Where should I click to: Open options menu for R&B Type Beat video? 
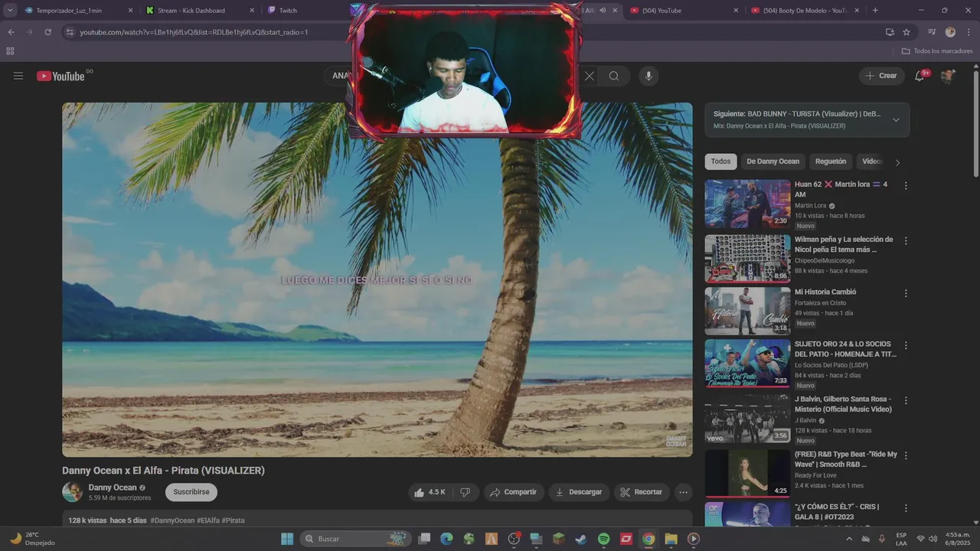906,455
